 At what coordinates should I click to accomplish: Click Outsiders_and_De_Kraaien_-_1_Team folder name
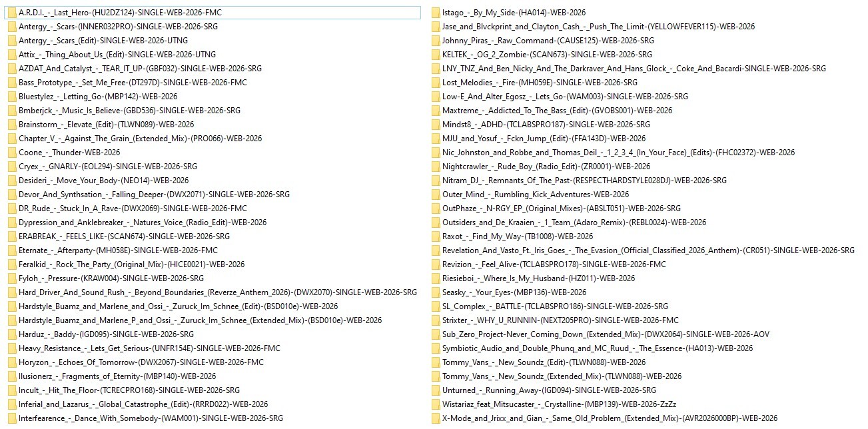click(574, 222)
